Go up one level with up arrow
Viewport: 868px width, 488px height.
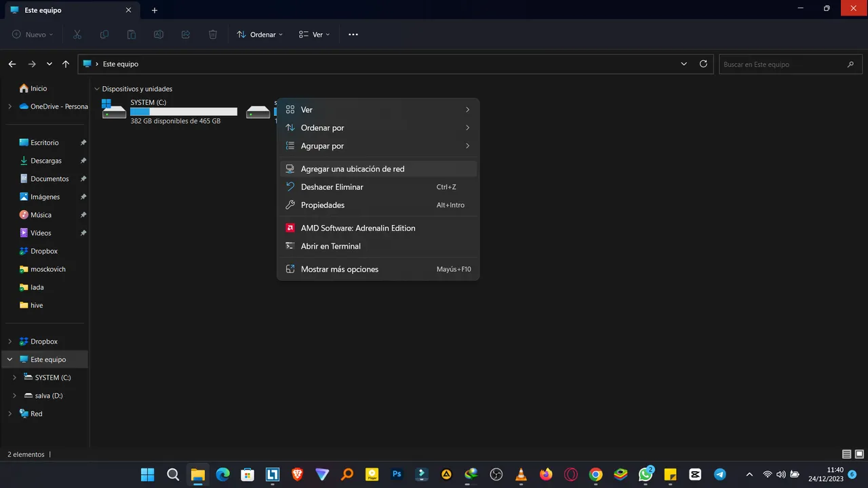[66, 64]
